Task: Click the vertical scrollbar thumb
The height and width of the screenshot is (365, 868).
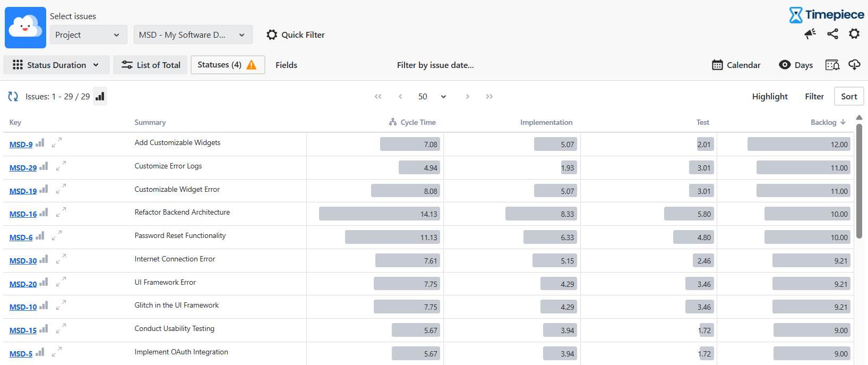Action: tap(859, 181)
